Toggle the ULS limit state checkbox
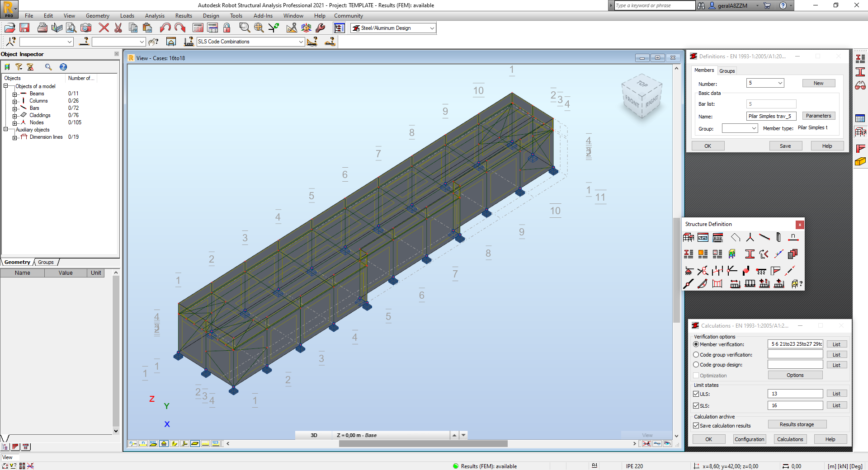 [x=696, y=394]
